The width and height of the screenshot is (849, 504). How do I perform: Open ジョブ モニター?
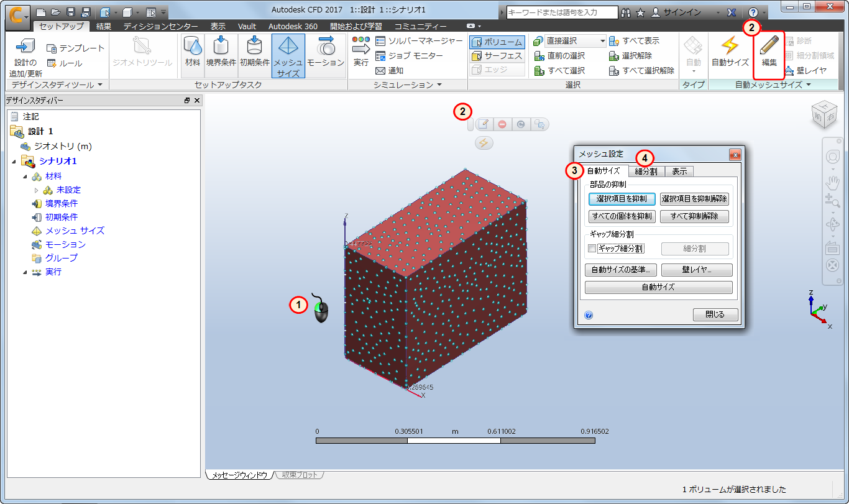(x=410, y=56)
